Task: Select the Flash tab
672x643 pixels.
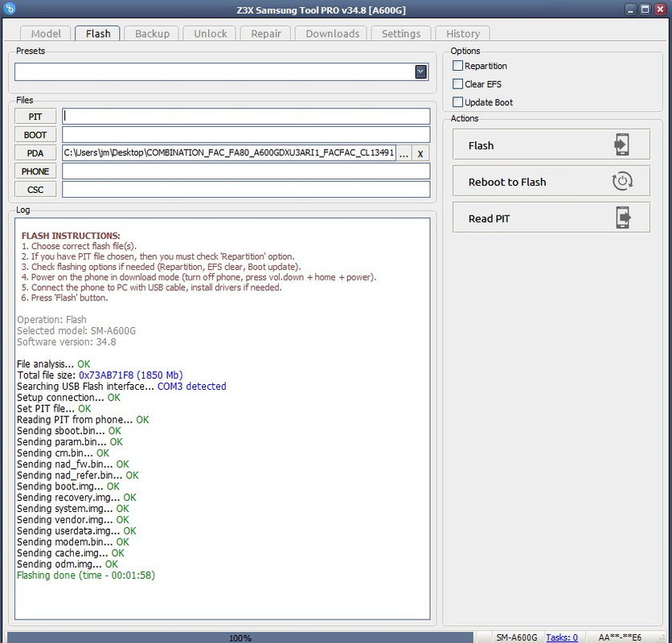Action: click(98, 34)
